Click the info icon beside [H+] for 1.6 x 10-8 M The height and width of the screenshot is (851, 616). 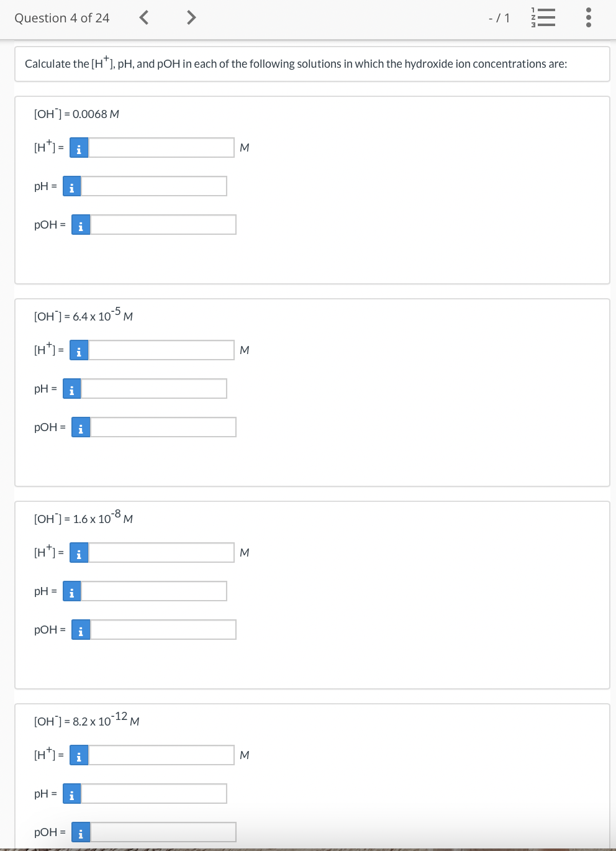coord(78,553)
